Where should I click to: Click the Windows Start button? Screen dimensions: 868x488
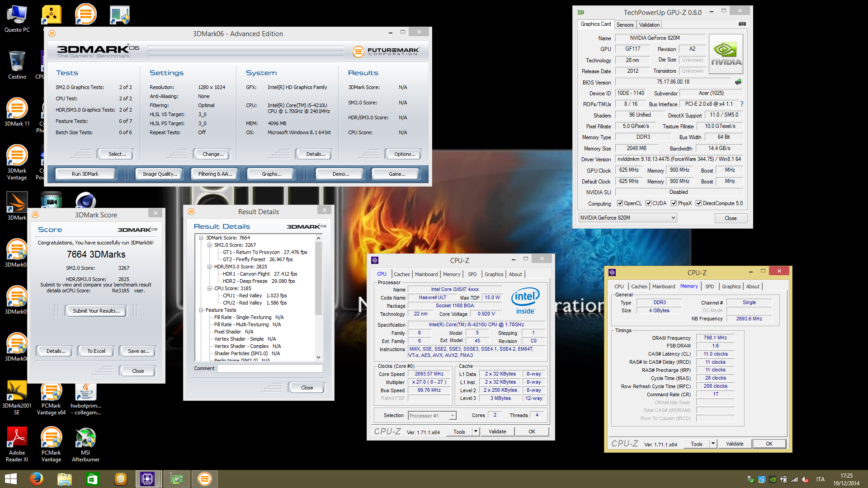pyautogui.click(x=10, y=479)
